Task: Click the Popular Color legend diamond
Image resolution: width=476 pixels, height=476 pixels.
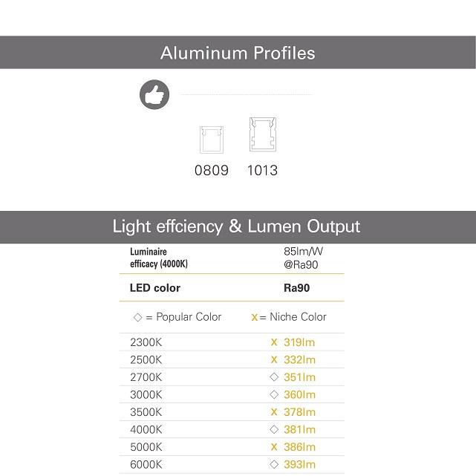Action: click(137, 317)
